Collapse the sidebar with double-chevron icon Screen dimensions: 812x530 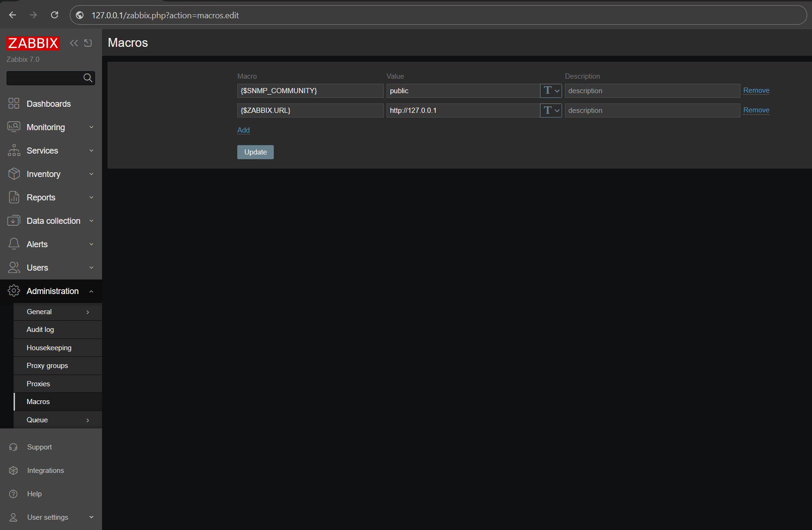(x=73, y=43)
